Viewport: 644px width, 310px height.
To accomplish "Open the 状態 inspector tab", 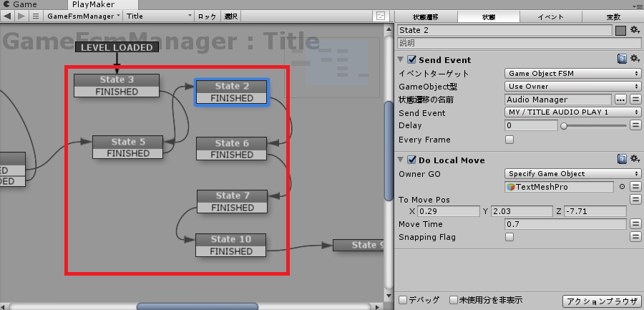I will [x=489, y=17].
